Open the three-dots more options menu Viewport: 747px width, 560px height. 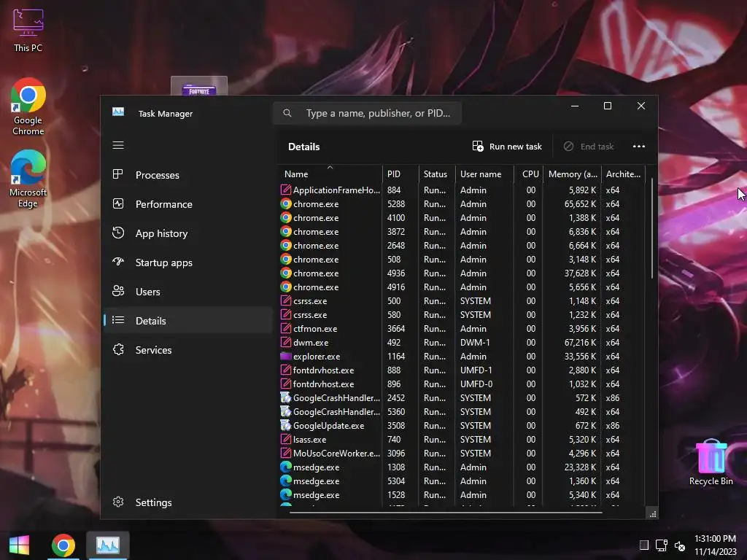click(x=639, y=146)
